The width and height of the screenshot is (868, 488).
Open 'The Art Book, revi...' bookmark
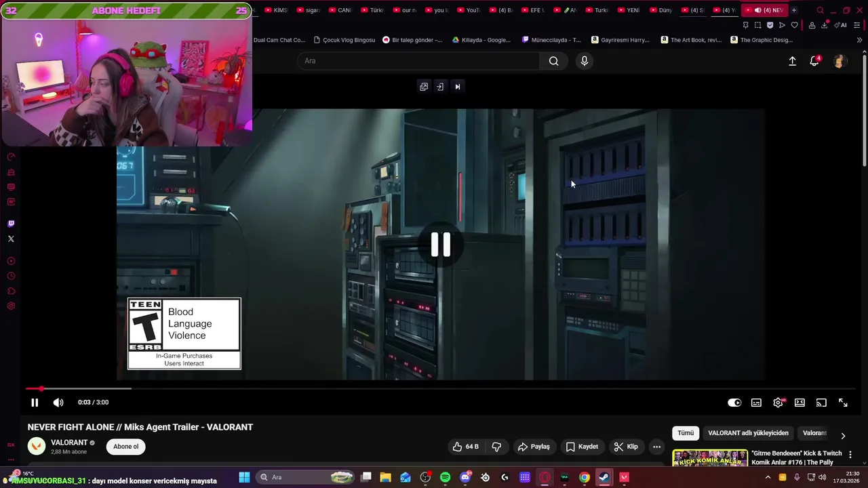tap(691, 40)
